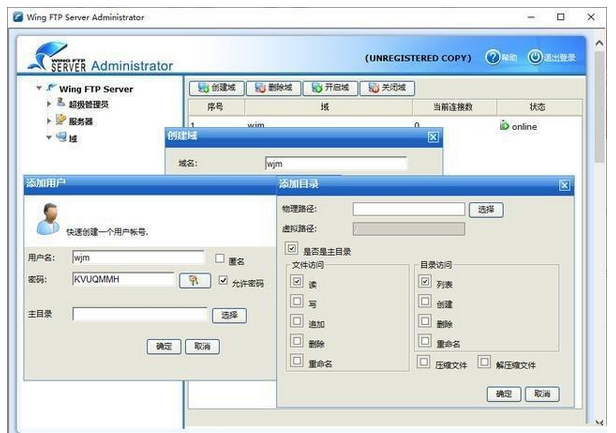The width and height of the screenshot is (616, 433).
Task: Click the 退出登录 logout power icon
Action: coord(535,57)
